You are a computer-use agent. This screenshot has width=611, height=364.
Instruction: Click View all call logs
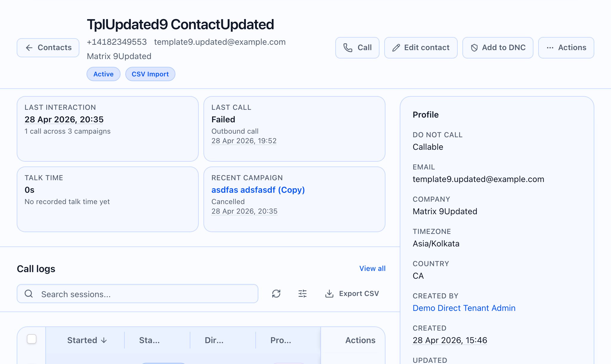[372, 269]
